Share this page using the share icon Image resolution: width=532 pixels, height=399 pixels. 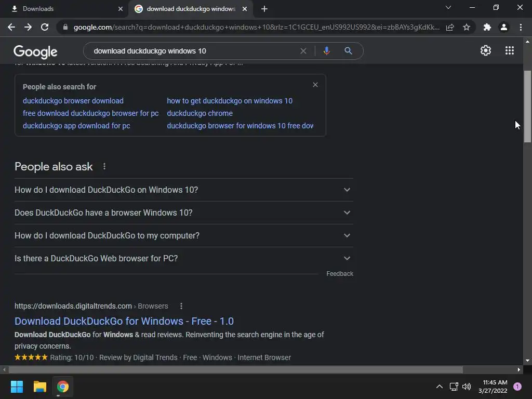point(450,27)
